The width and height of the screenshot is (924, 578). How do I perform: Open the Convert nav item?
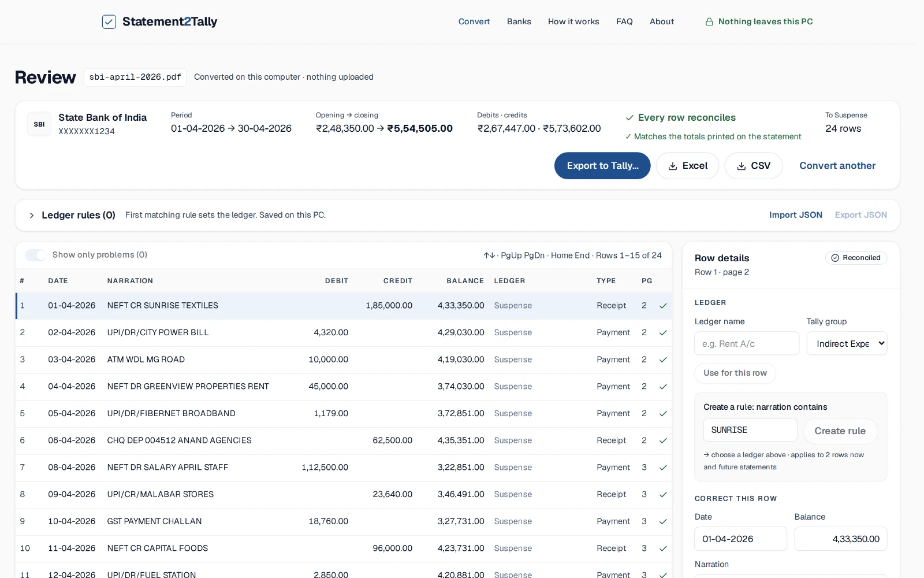pos(474,21)
